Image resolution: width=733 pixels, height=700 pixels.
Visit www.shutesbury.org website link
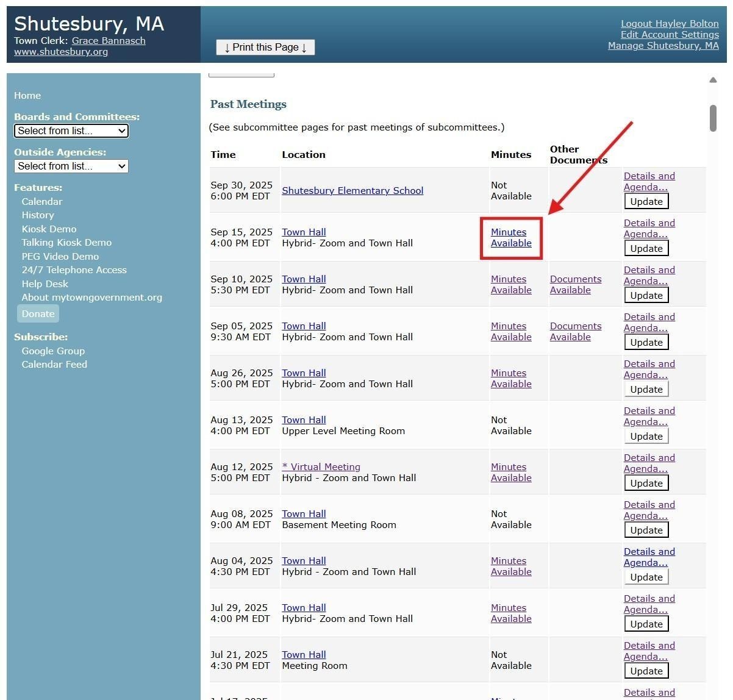[61, 52]
